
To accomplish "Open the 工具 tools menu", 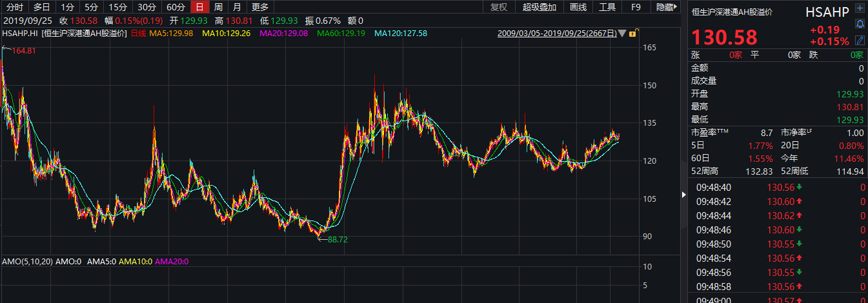I will (607, 7).
